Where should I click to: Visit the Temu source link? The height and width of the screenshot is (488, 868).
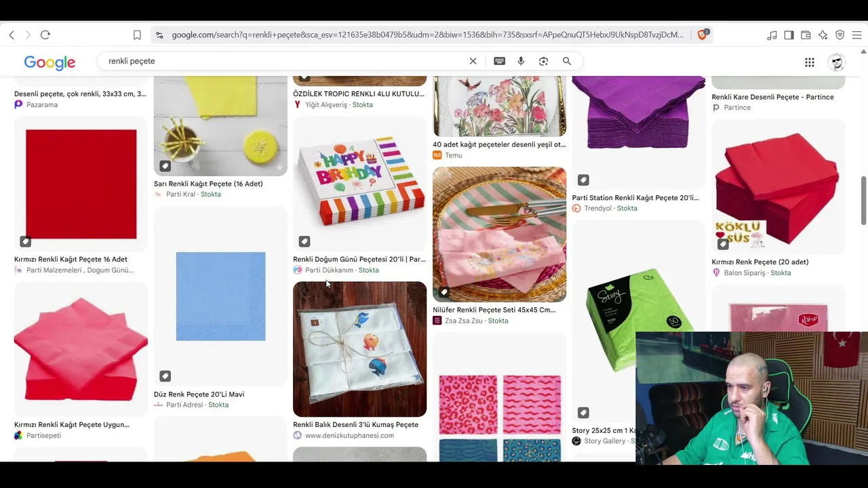(453, 155)
